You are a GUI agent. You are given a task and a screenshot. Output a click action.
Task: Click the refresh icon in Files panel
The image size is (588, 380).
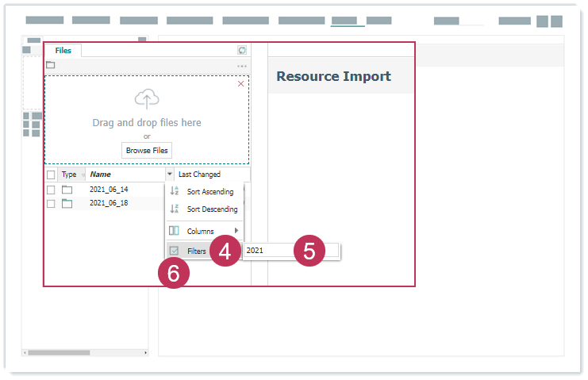[x=242, y=50]
